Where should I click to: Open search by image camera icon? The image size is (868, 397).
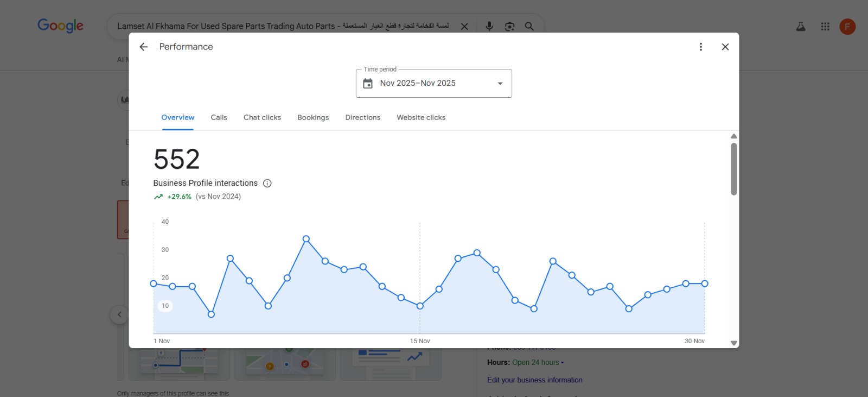coord(509,26)
